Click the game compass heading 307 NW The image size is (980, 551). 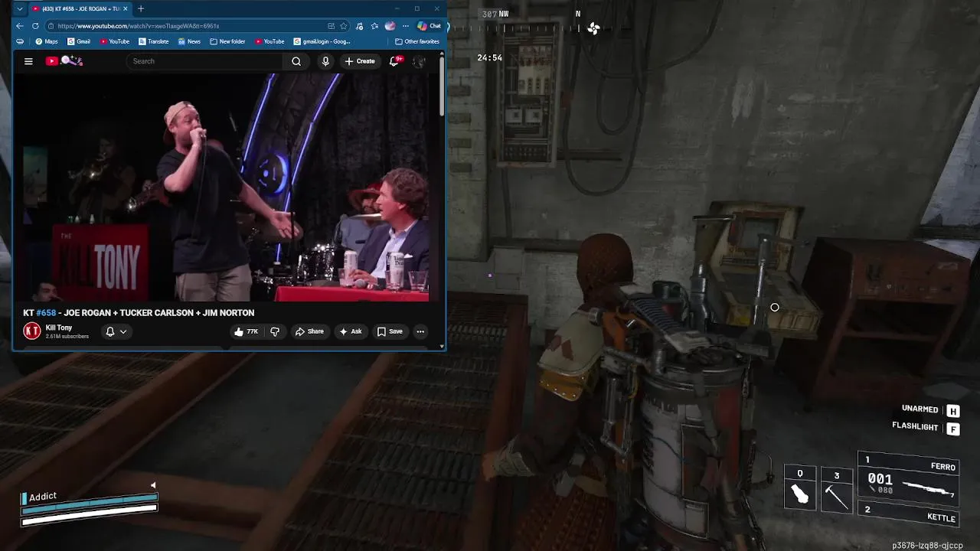pos(495,14)
